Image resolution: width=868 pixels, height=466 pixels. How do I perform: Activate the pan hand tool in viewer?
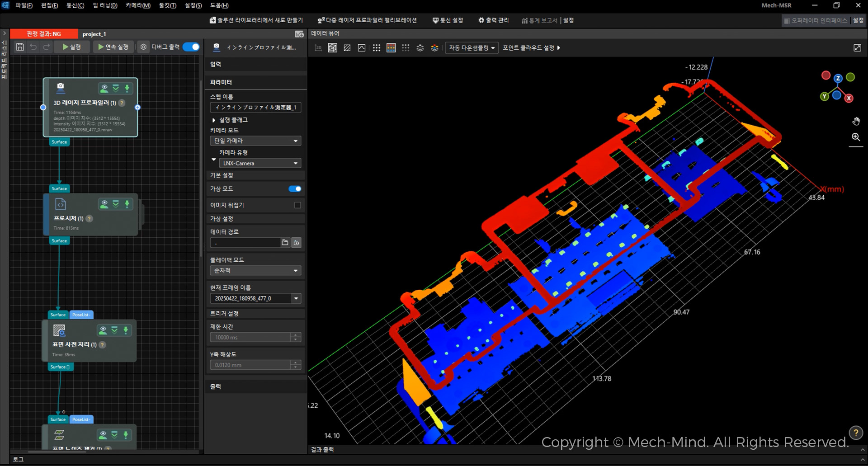pos(856,121)
